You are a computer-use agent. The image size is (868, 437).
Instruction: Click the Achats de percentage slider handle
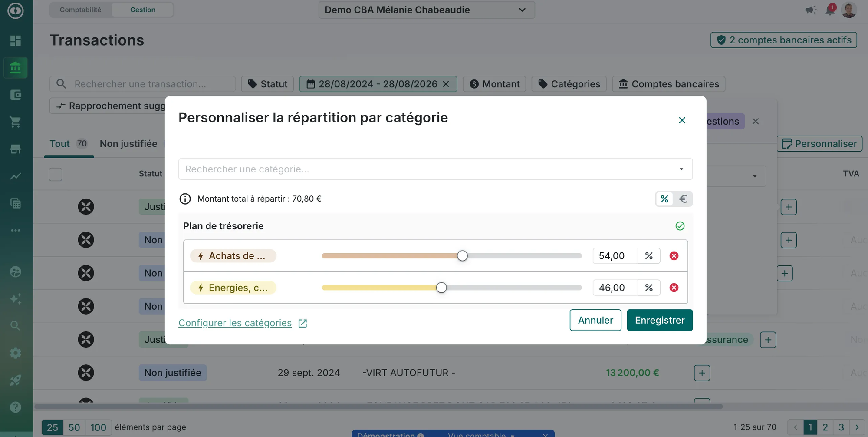click(x=462, y=256)
